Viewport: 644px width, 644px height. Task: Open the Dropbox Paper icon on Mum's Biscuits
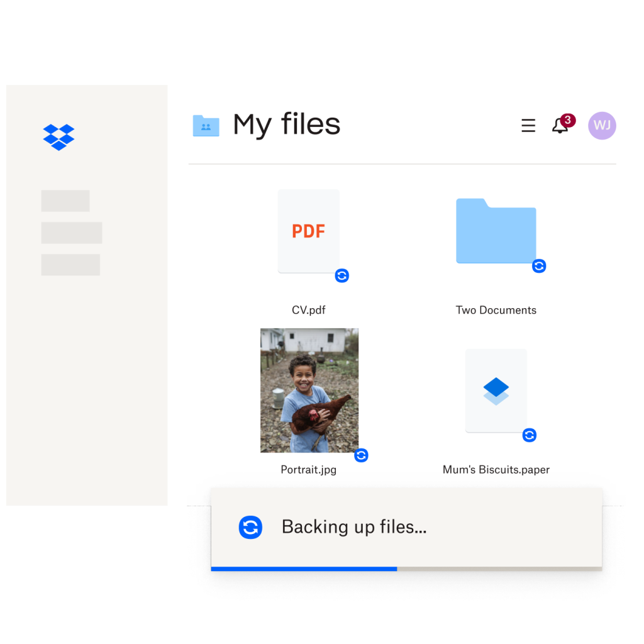[x=496, y=390]
